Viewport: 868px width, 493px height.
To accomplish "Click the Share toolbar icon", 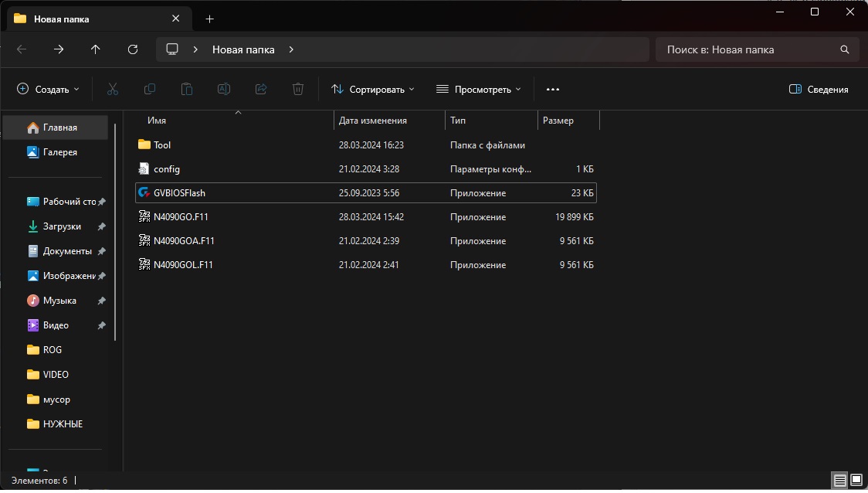I will (261, 89).
